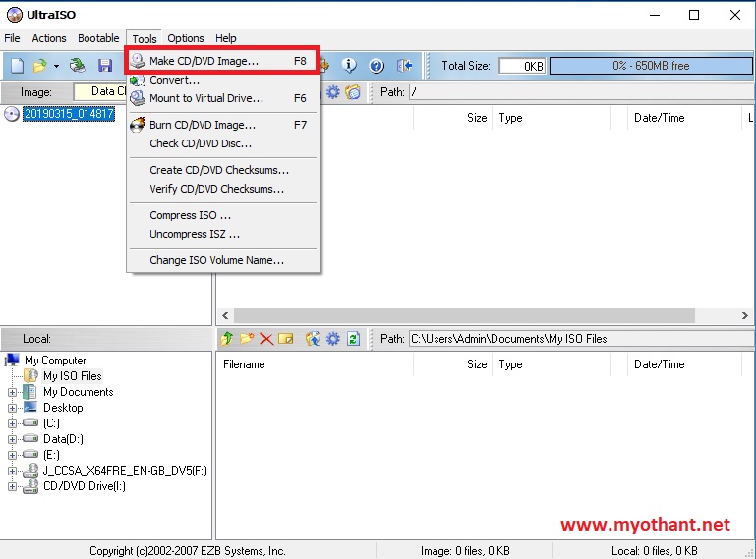
Task: Expand the Data(D:) drive node
Action: [x=12, y=439]
